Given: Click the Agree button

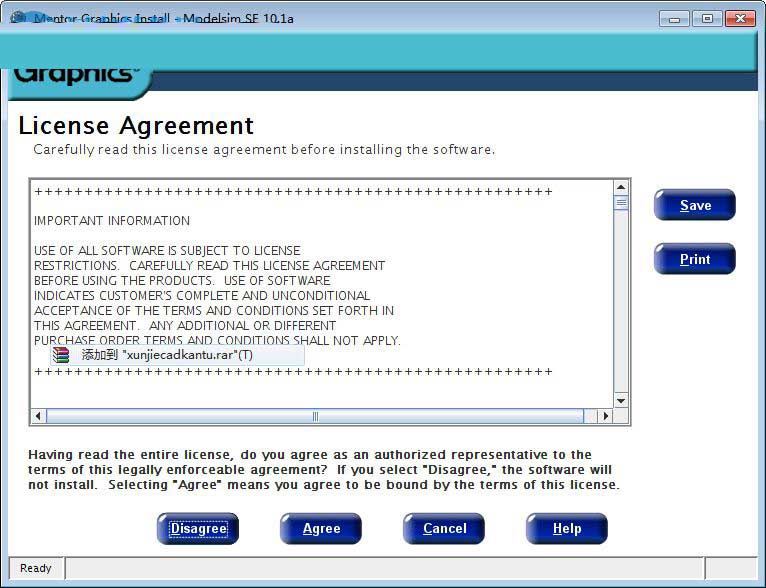Looking at the screenshot, I should tap(321, 528).
